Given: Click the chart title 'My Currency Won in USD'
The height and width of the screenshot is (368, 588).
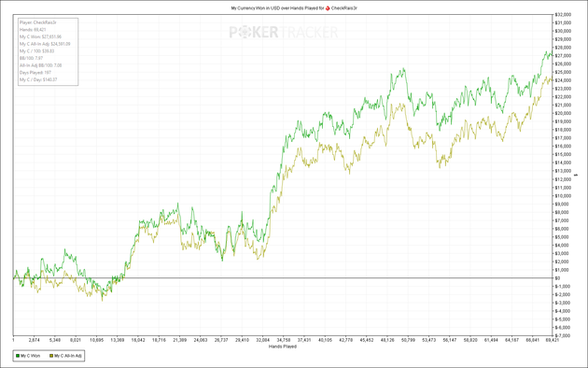Looking at the screenshot, I should (x=256, y=7).
